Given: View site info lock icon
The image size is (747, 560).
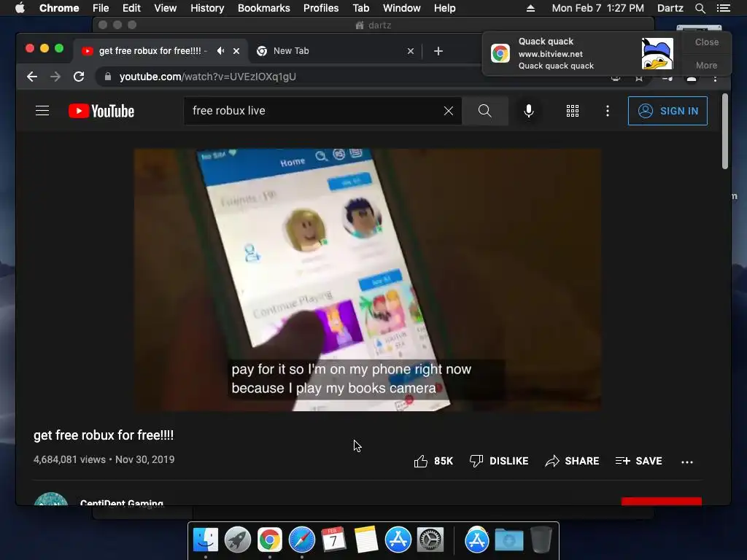Looking at the screenshot, I should tap(108, 77).
